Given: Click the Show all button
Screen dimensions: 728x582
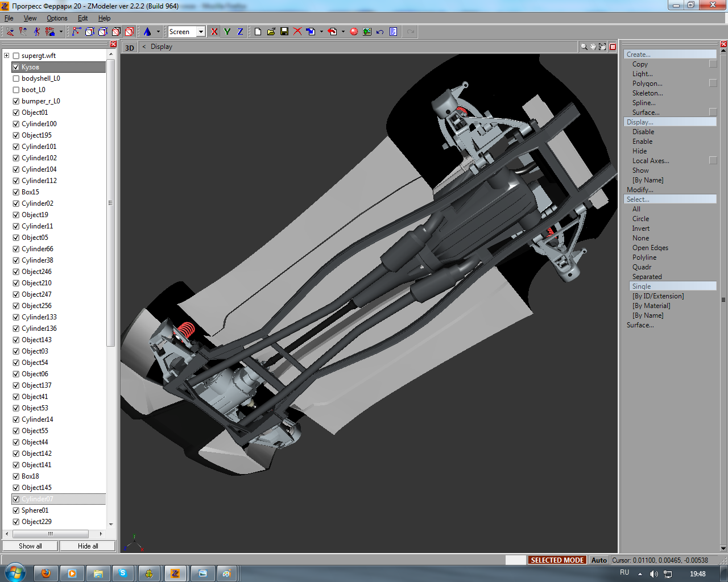Looking at the screenshot, I should pos(30,546).
